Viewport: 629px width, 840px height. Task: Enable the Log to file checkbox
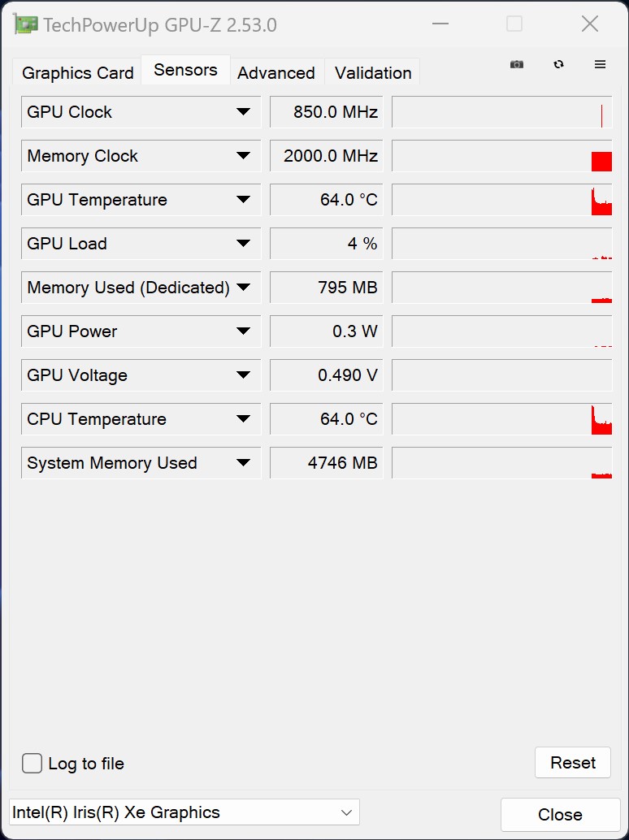point(33,764)
